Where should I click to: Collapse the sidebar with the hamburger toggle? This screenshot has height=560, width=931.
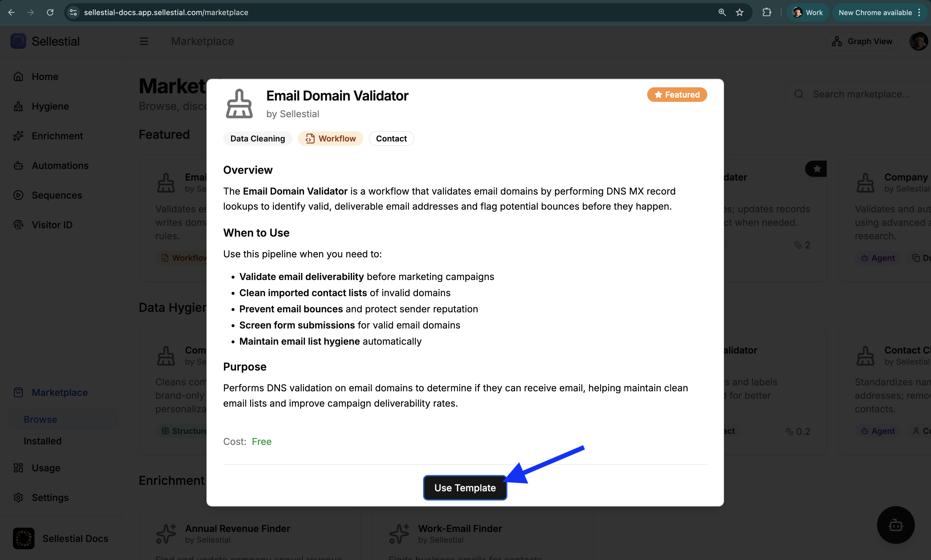[144, 41]
